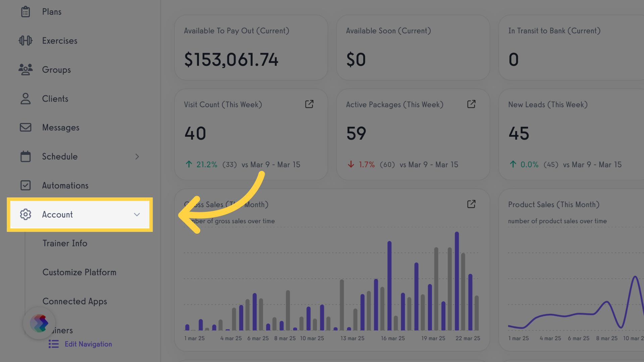Viewport: 644px width, 362px height.
Task: Click In Transit to Bank card title
Action: tap(554, 31)
